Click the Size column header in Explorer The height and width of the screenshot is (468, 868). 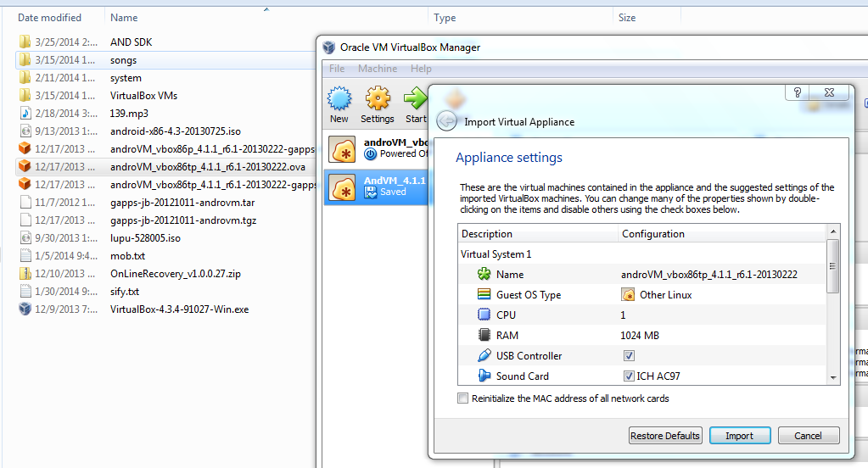point(647,17)
